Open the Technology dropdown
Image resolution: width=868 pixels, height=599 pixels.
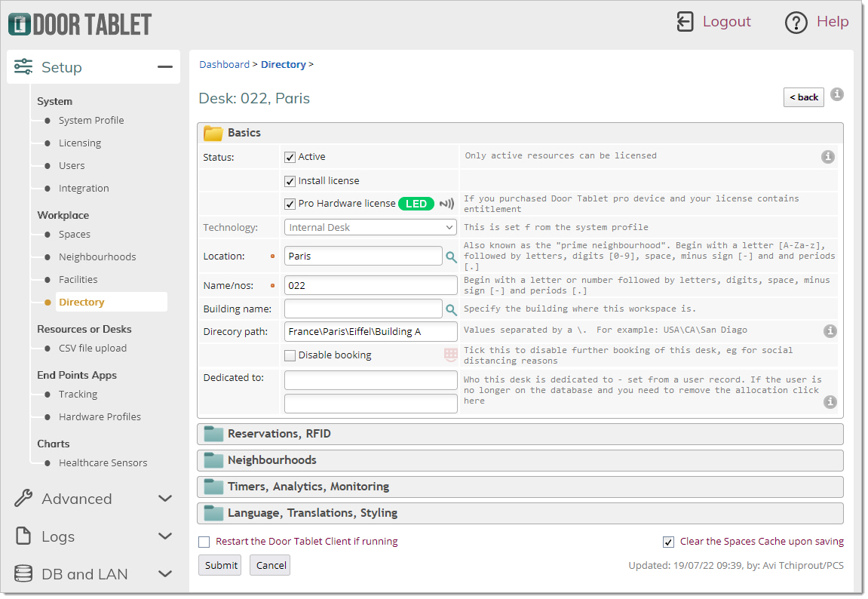(370, 227)
